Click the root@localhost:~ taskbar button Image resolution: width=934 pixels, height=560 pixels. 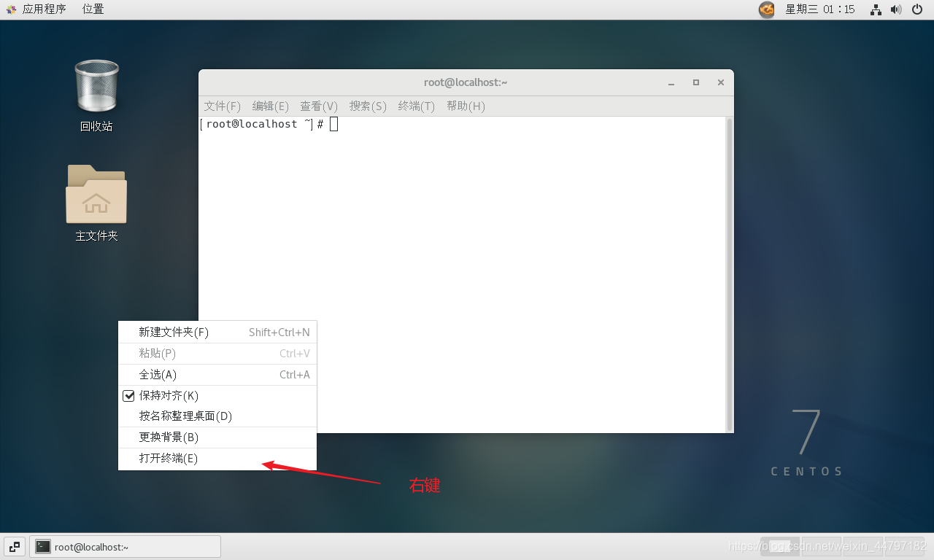pyautogui.click(x=125, y=546)
